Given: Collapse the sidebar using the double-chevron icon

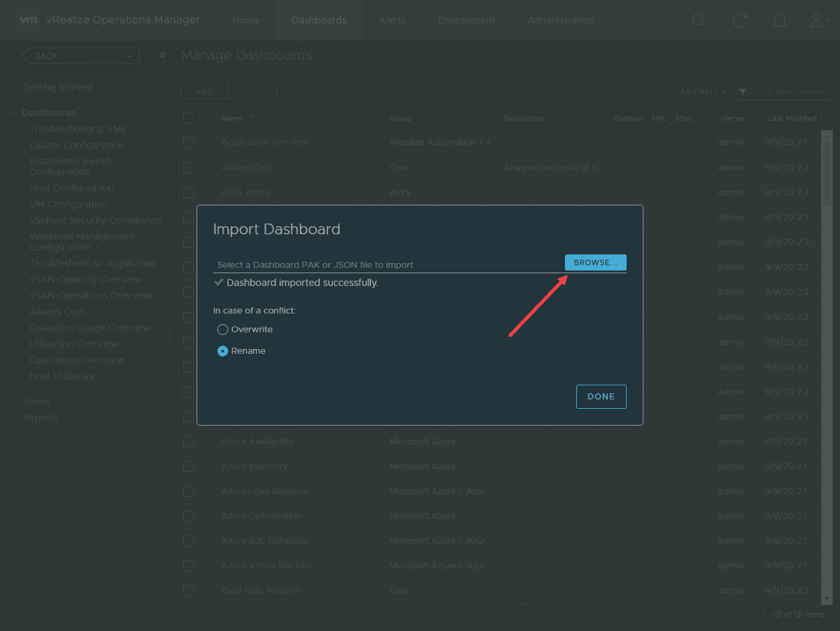Looking at the screenshot, I should (x=161, y=56).
